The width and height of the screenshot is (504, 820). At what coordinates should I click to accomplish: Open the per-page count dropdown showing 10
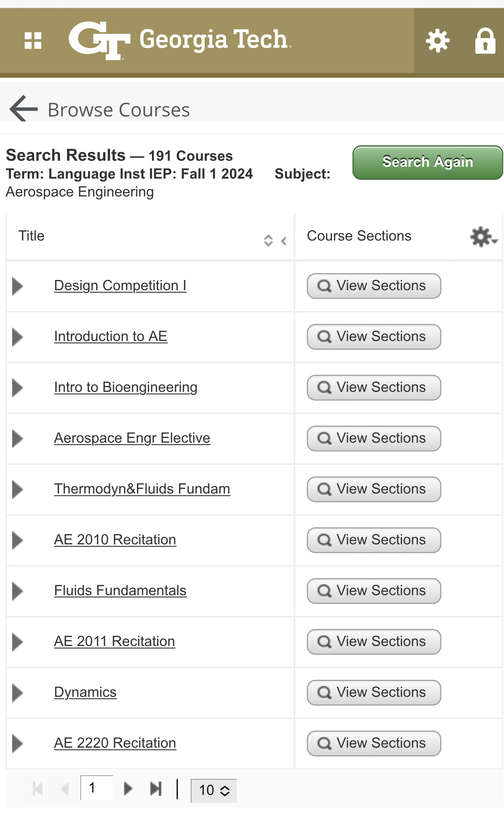coord(214,790)
